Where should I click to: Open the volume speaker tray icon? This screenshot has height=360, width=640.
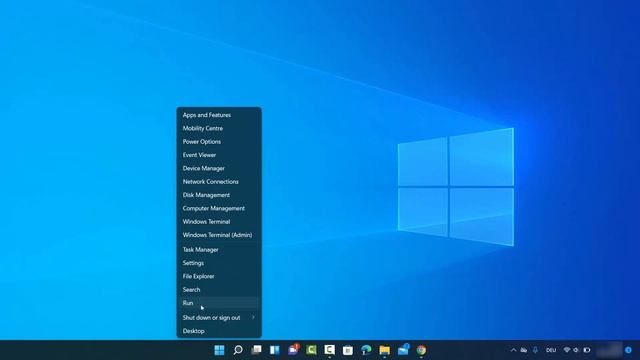click(x=576, y=350)
